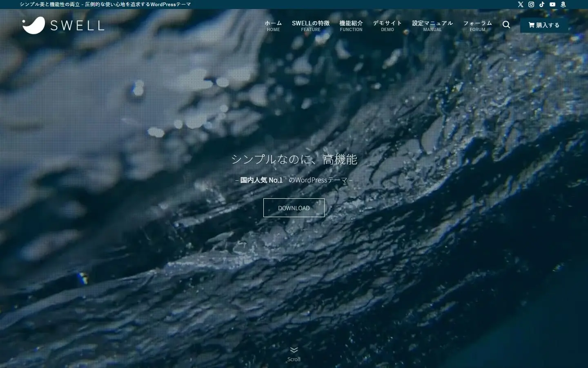Screen dimensions: 588x368
Task: Open SWELL's YouTube channel icon
Action: click(x=552, y=4)
